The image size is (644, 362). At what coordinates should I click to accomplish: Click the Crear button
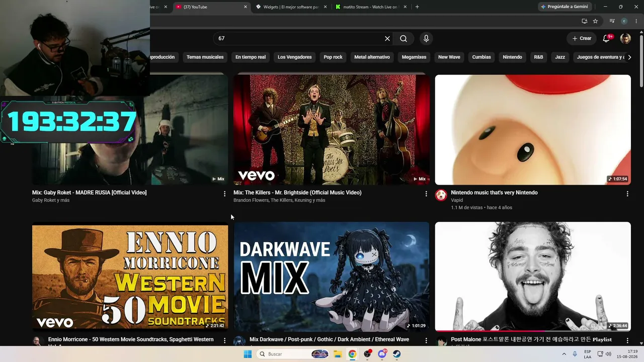point(582,39)
